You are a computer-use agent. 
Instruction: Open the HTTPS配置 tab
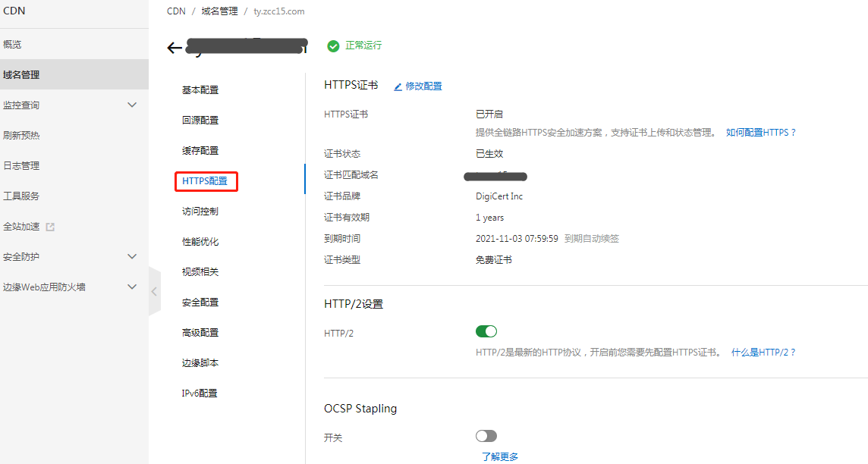click(205, 181)
